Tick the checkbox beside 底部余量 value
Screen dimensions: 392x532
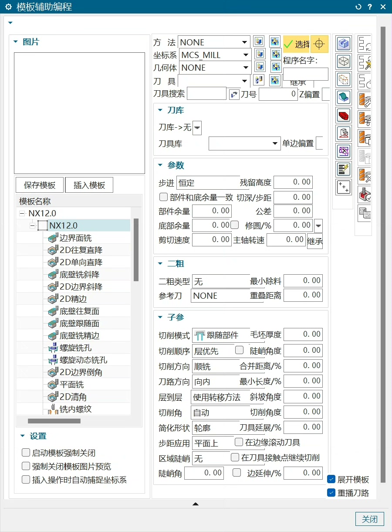pyautogui.click(x=234, y=225)
